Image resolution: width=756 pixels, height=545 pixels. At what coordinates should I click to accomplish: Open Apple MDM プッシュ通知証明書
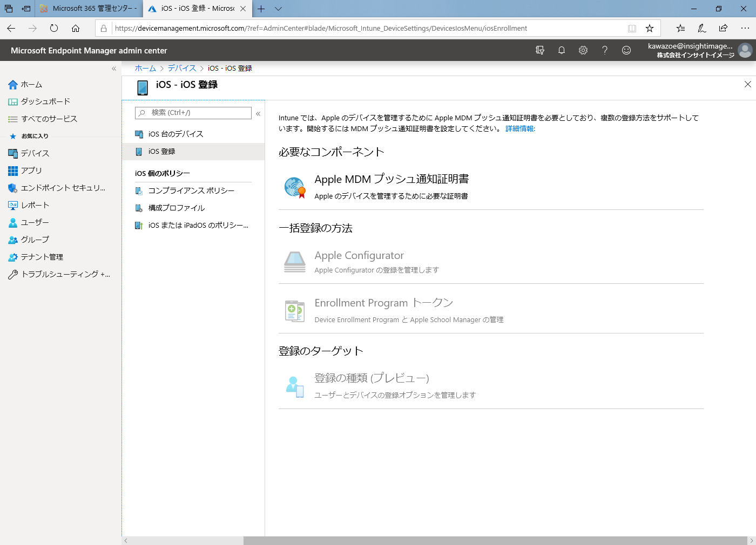coord(491,187)
